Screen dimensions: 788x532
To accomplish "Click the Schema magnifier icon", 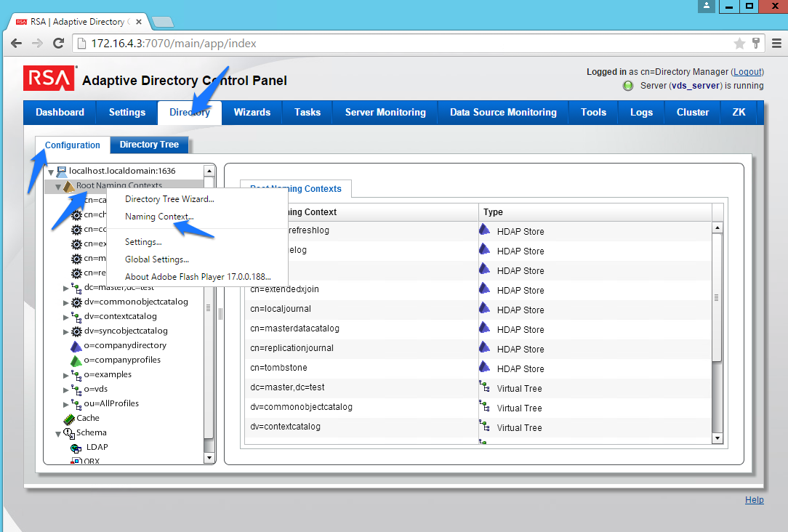I will (x=69, y=433).
